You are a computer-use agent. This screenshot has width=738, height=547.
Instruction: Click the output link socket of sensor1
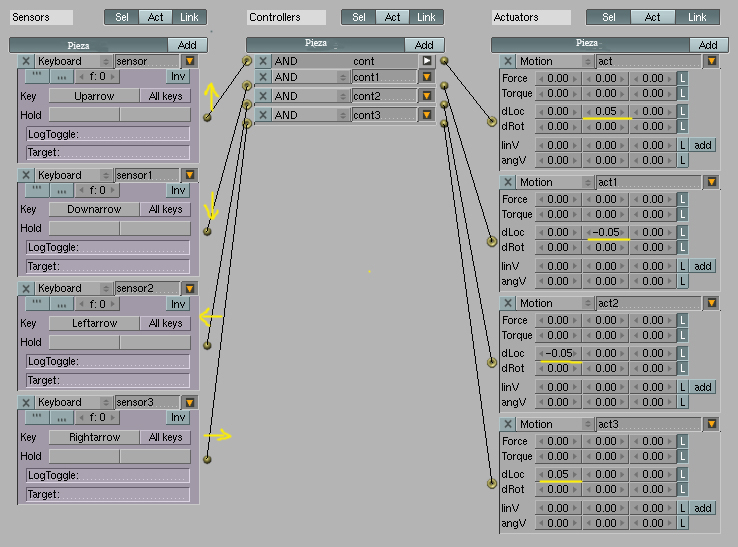click(207, 231)
